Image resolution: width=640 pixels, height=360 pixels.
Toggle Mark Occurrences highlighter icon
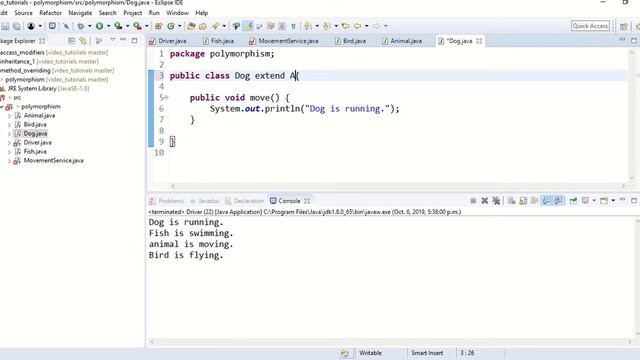point(248,26)
